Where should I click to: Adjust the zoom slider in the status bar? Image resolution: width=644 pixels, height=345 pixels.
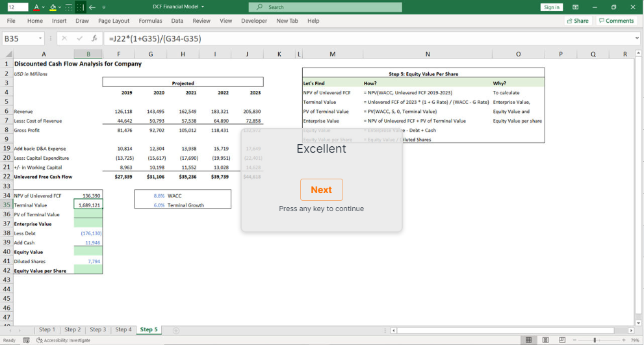(595, 340)
